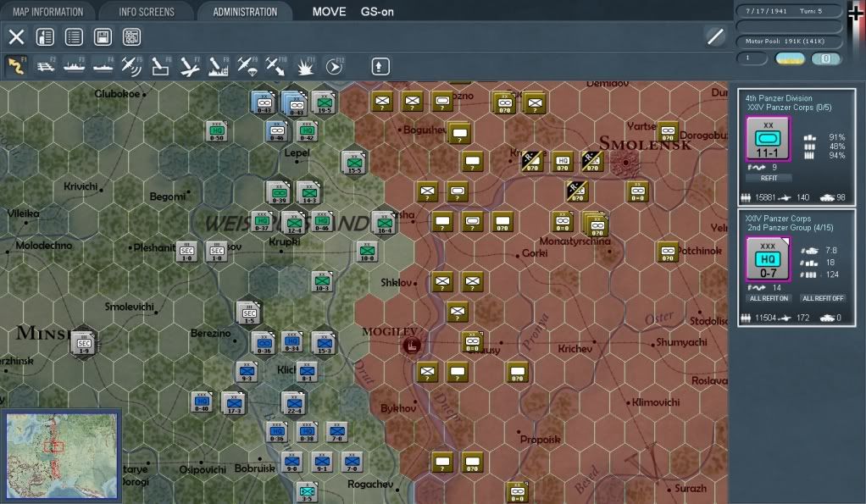Open the order of battle report icon
Viewport: 866px width, 504px height.
coord(45,37)
